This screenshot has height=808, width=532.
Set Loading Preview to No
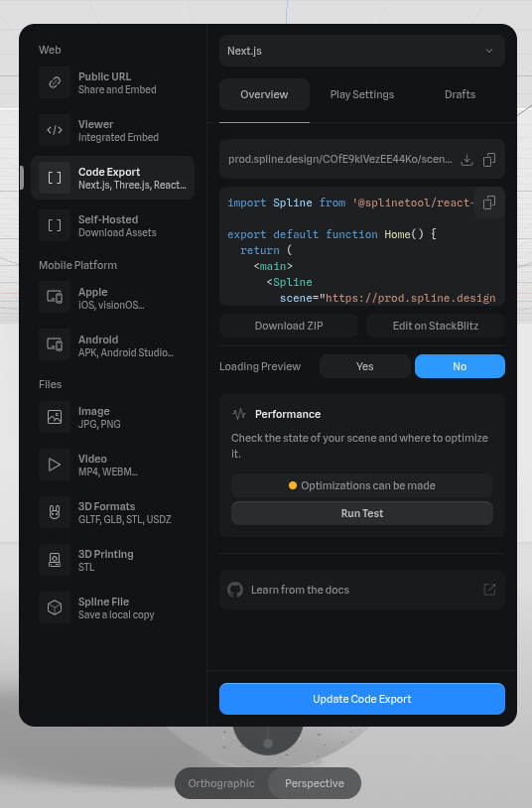(460, 366)
